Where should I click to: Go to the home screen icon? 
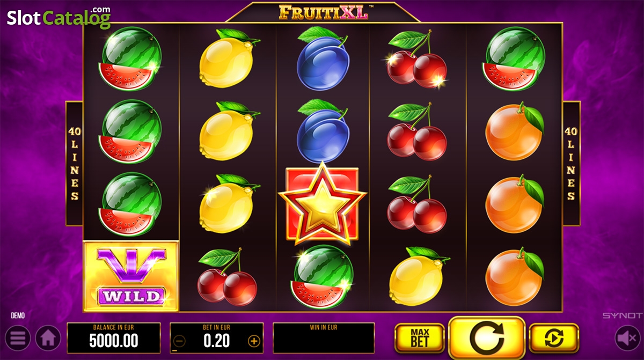pos(48,339)
